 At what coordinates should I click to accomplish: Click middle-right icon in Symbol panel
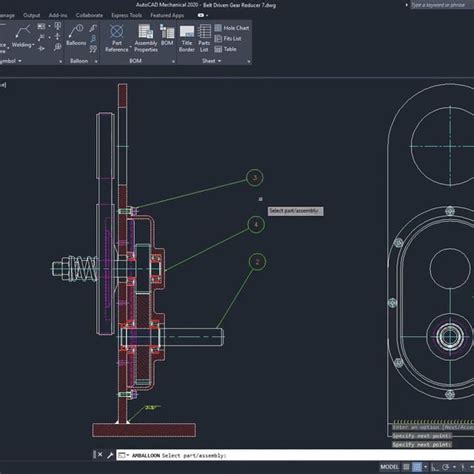(58, 36)
